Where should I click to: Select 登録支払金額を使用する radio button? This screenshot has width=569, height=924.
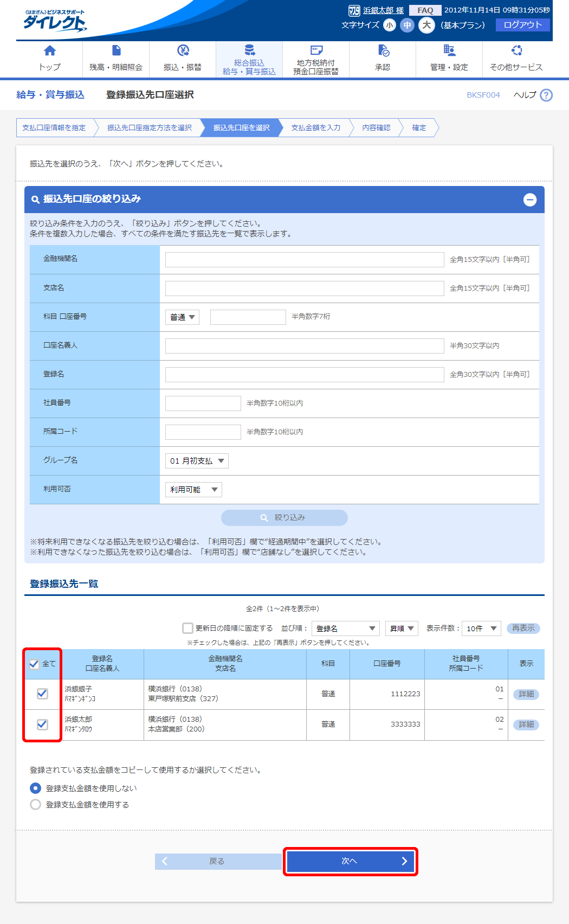click(x=36, y=805)
